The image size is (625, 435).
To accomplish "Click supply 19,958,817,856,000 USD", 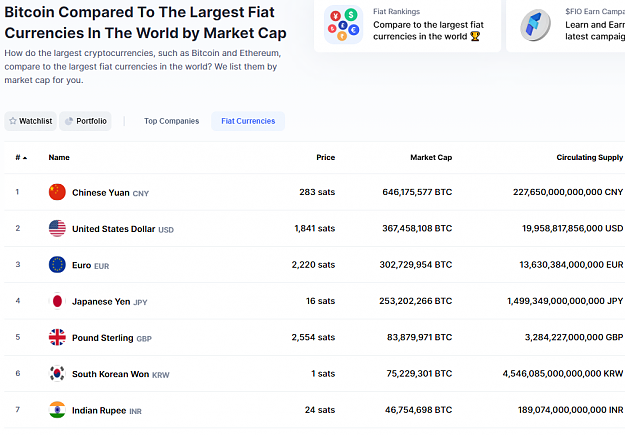I will (x=573, y=228).
